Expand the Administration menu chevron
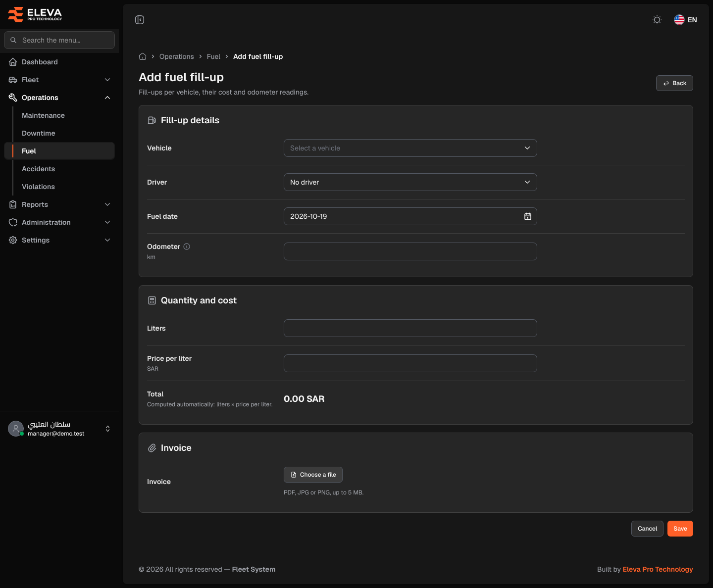The image size is (713, 588). coord(107,222)
